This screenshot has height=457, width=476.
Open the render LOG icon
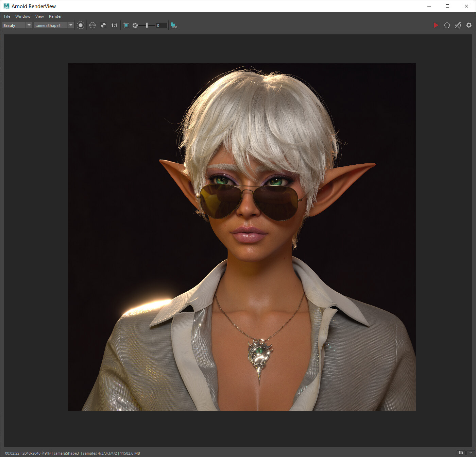[x=174, y=26]
